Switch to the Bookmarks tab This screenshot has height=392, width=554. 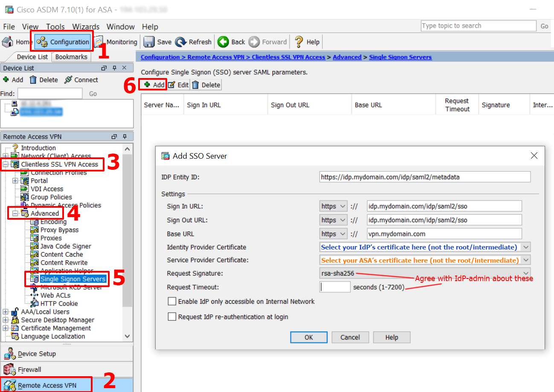tap(71, 57)
